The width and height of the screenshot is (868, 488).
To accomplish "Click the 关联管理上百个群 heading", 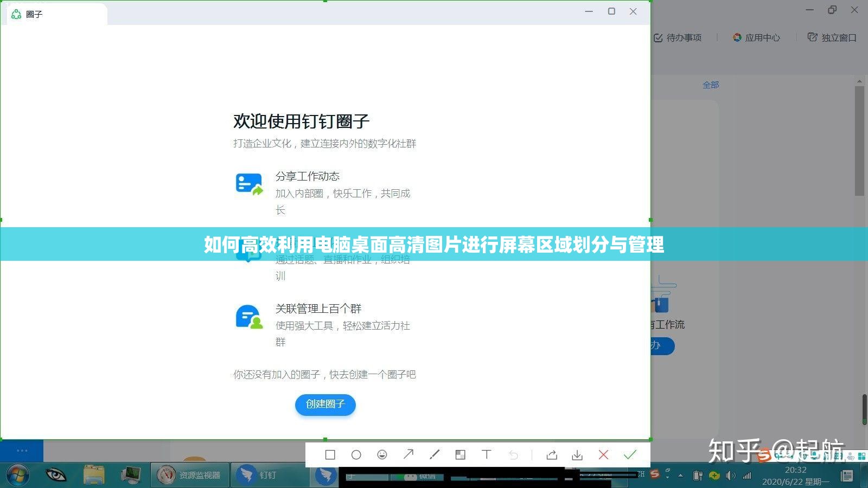I will (x=318, y=309).
